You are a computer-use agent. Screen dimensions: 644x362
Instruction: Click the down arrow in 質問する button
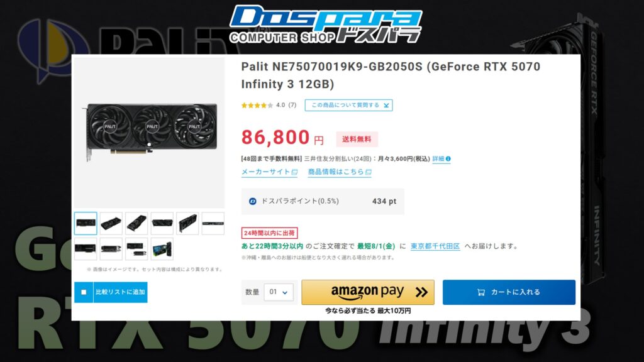[386, 106]
